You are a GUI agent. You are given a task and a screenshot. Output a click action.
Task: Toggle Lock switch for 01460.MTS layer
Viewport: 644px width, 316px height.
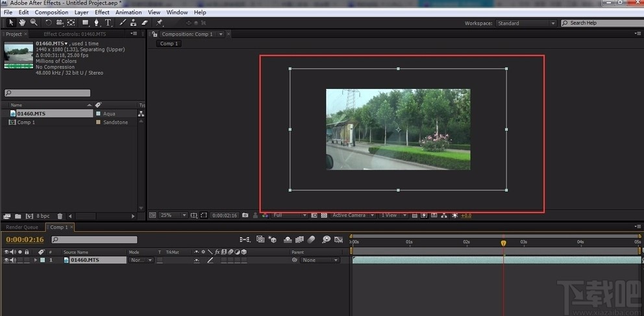27,260
